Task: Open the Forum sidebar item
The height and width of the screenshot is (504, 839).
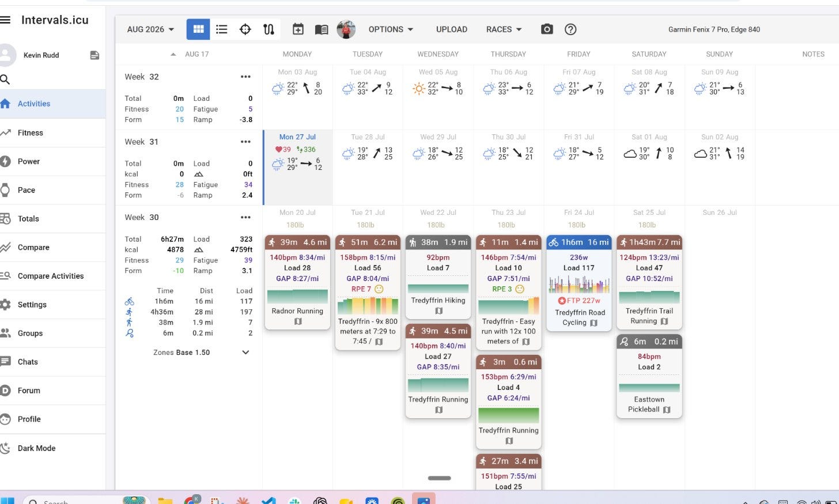Action: 52,391
